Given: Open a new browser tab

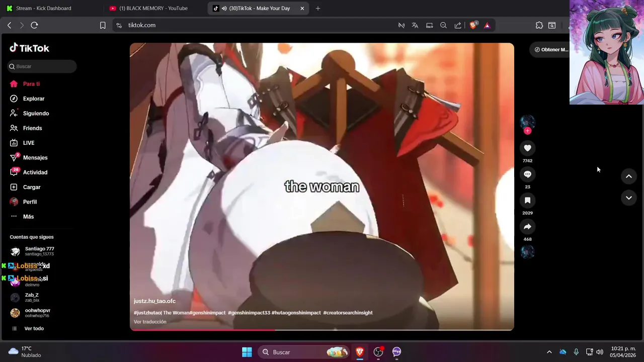Looking at the screenshot, I should pos(317,8).
